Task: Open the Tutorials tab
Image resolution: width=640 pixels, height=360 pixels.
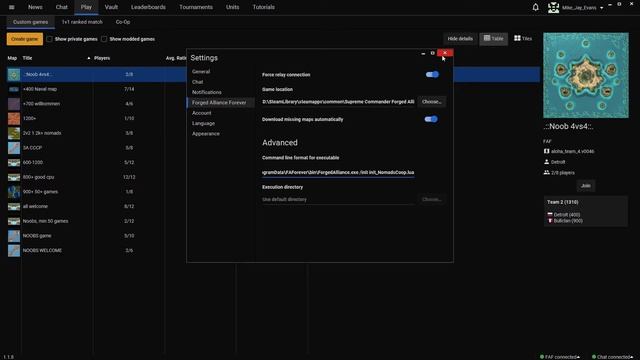Action: 264,7
